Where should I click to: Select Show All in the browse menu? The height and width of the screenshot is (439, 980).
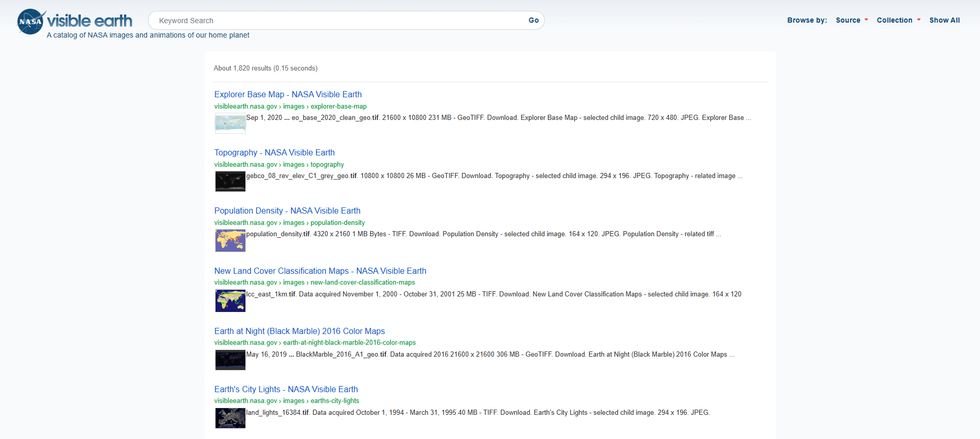pyautogui.click(x=944, y=20)
